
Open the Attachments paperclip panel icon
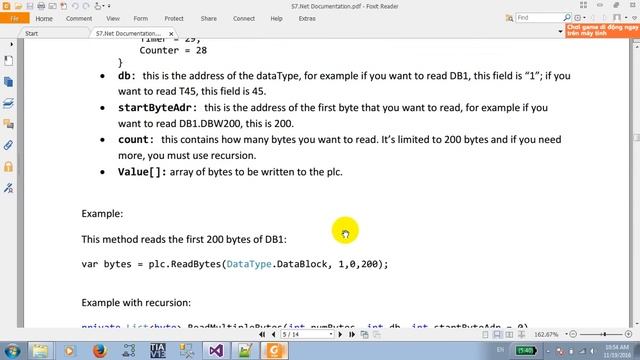tap(8, 145)
